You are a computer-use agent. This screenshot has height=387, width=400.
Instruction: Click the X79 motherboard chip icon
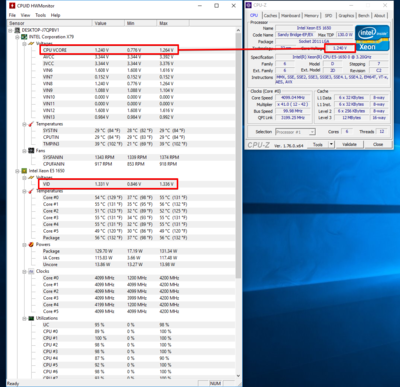coord(24,37)
